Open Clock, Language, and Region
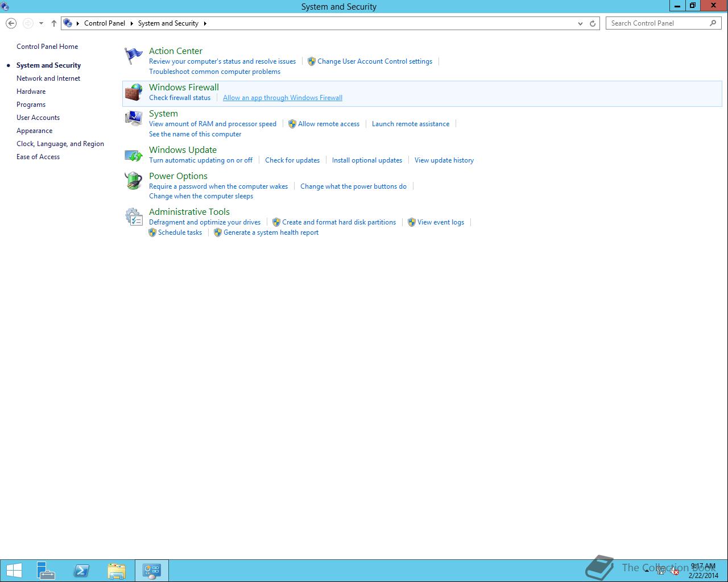Viewport: 728px width, 582px height. point(60,144)
